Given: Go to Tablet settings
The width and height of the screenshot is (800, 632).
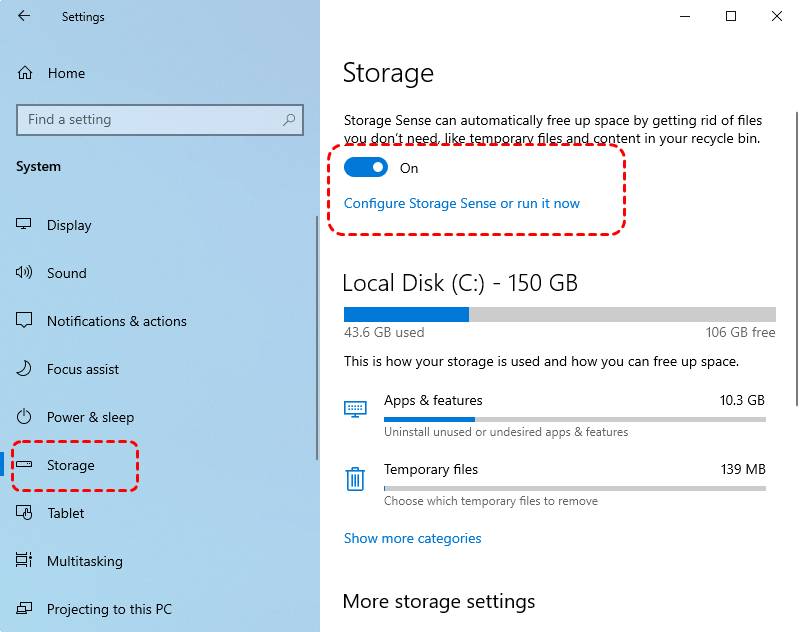Looking at the screenshot, I should pyautogui.click(x=65, y=513).
